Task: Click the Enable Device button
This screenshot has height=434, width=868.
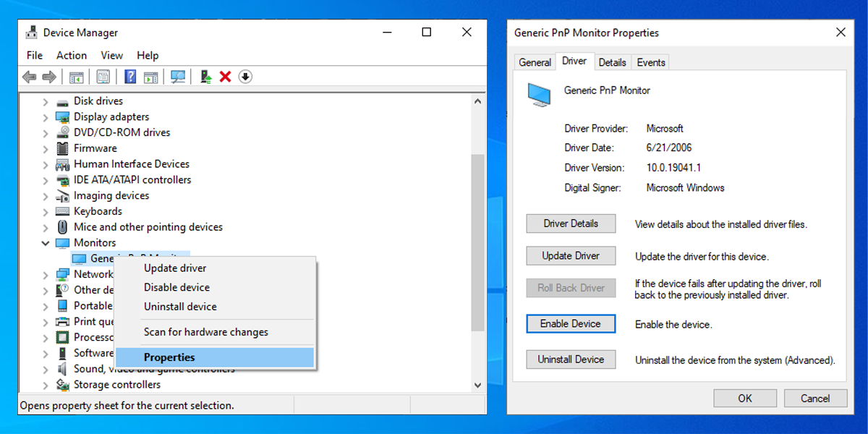Action: pyautogui.click(x=571, y=323)
